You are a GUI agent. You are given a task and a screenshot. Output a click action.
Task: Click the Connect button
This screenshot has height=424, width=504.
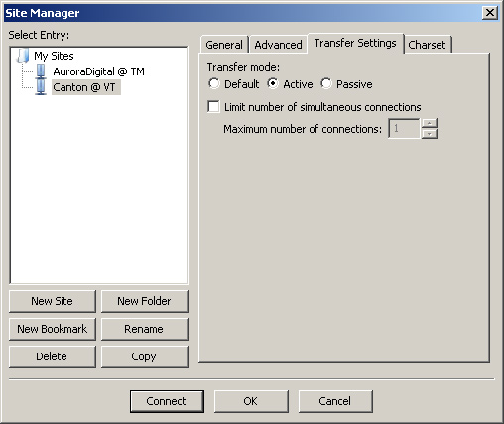point(167,401)
